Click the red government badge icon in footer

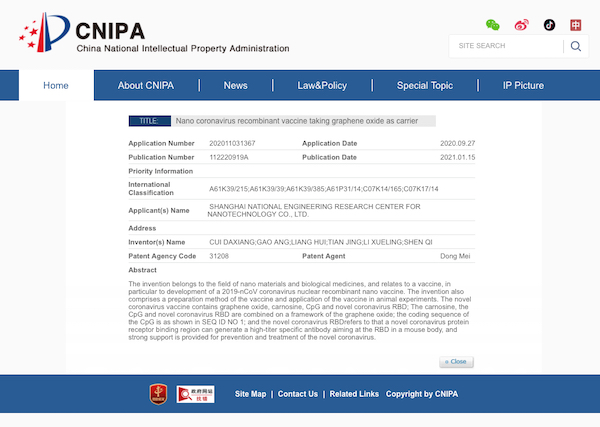[158, 394]
